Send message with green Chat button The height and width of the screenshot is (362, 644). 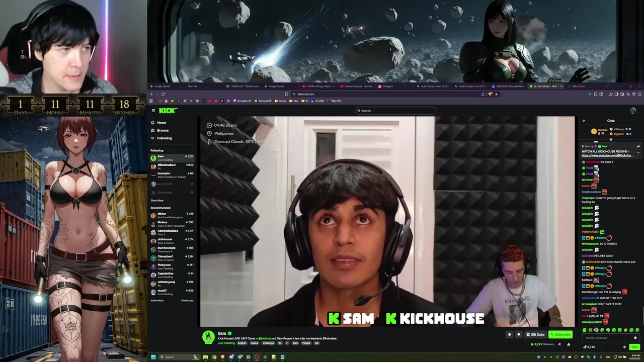click(x=634, y=347)
